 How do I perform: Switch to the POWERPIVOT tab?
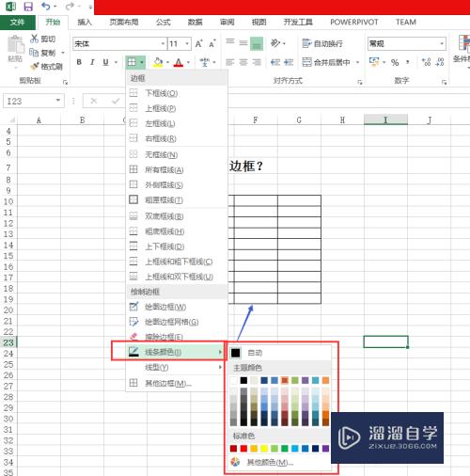tap(354, 22)
